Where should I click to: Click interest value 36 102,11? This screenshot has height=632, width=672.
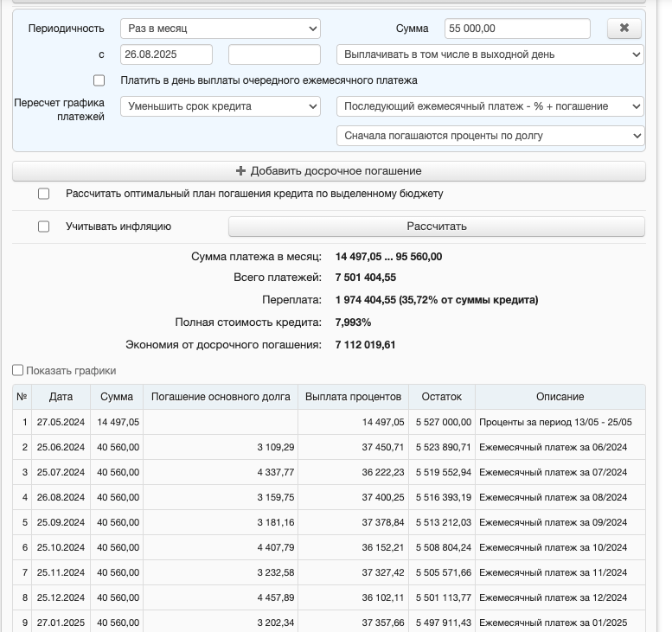click(x=383, y=597)
